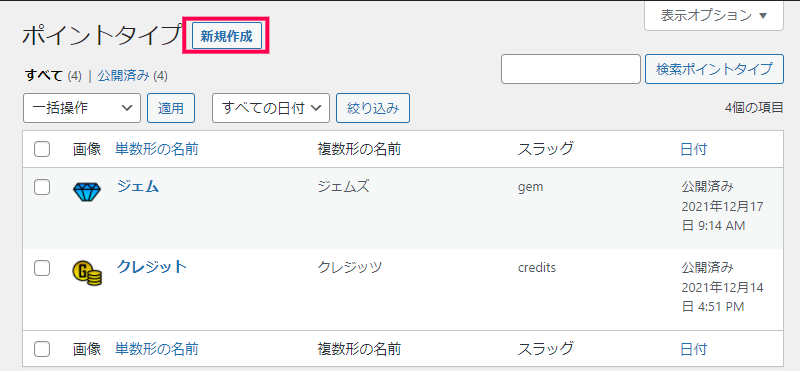Open the ジェム point type link

pyautogui.click(x=138, y=187)
